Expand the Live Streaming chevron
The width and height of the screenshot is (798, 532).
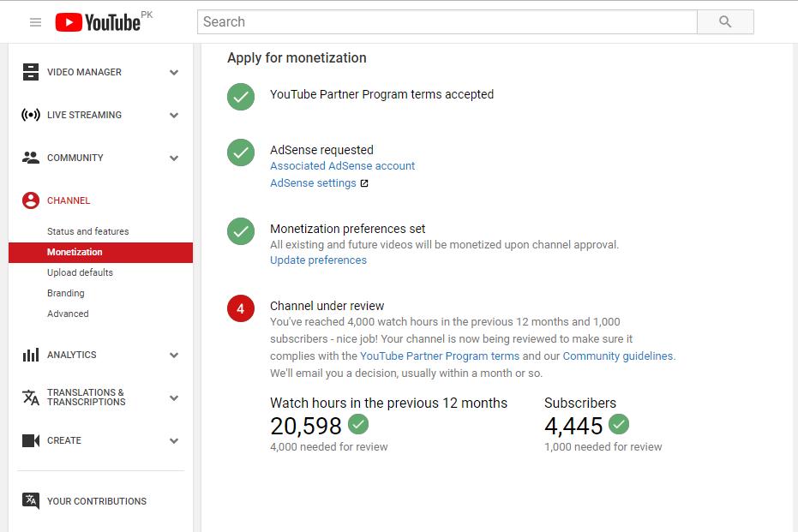pyautogui.click(x=174, y=115)
